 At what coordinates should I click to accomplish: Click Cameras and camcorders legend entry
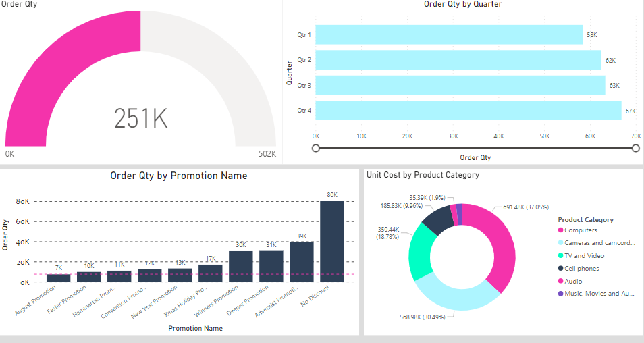[599, 243]
